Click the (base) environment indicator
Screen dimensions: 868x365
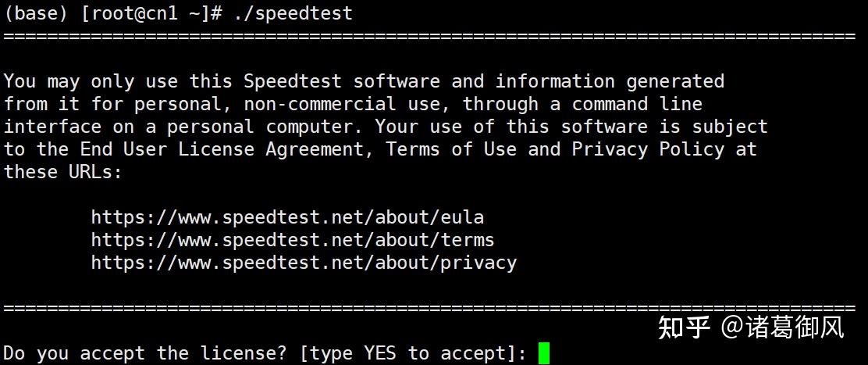click(37, 13)
